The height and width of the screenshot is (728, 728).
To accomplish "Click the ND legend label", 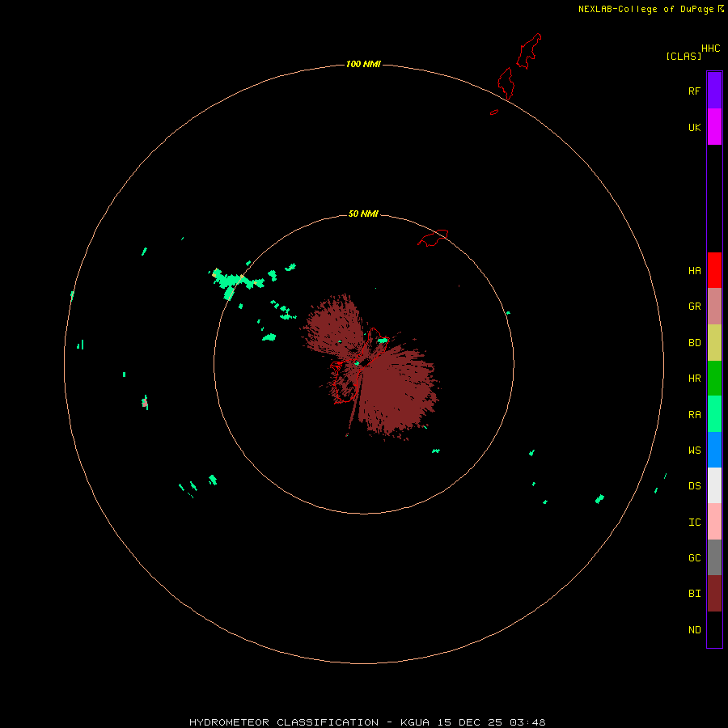I will pos(694,630).
